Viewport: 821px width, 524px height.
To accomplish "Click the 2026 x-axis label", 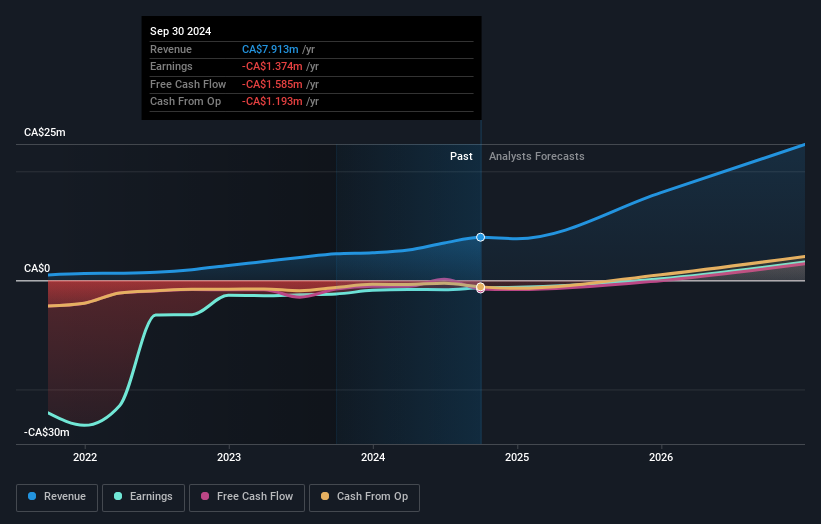I will pyautogui.click(x=661, y=457).
